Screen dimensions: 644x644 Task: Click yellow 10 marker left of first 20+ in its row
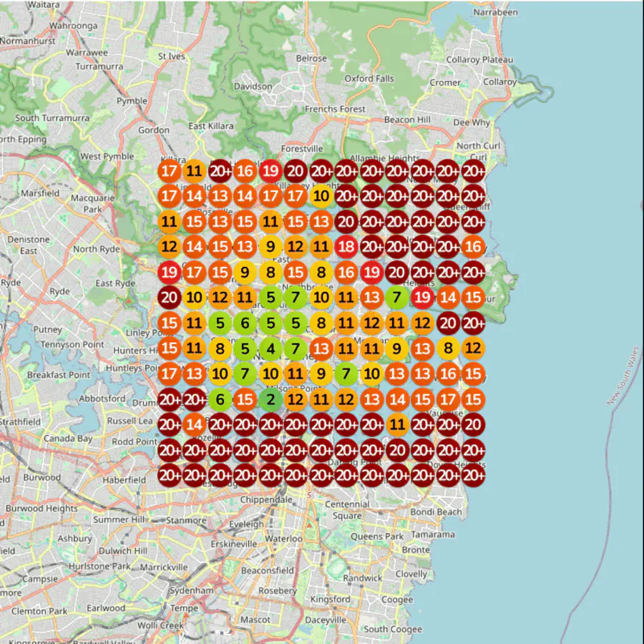(321, 196)
